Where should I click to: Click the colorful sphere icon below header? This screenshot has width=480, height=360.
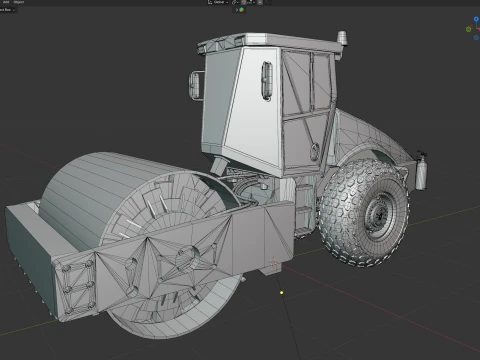pos(242,10)
